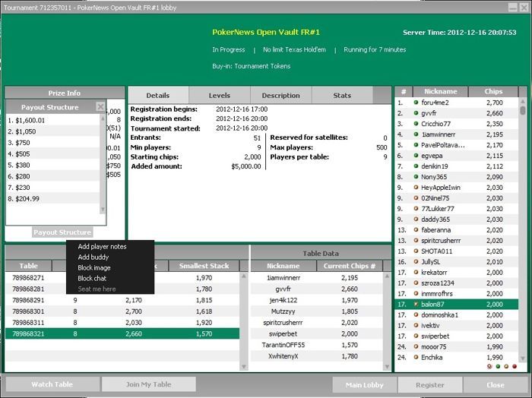Screen dimensions: 532x398
Task: Select TarantinOFF55 in Table Data
Action: click(x=317, y=345)
